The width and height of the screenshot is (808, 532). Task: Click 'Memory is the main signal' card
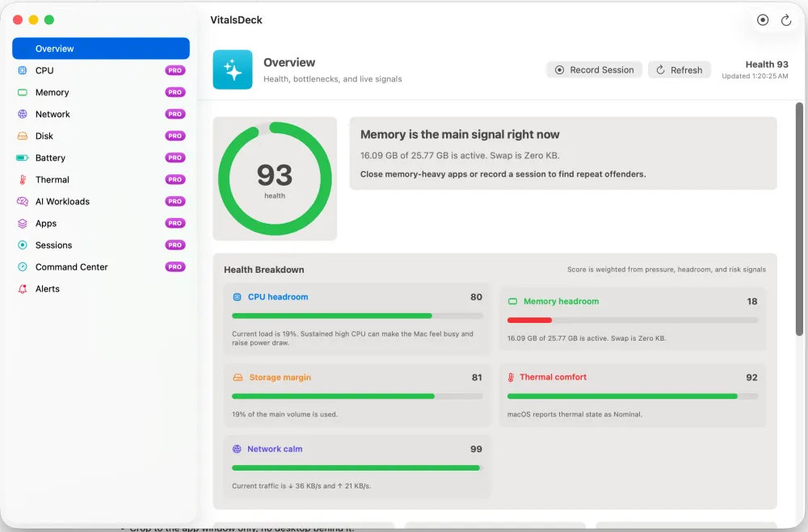[563, 153]
